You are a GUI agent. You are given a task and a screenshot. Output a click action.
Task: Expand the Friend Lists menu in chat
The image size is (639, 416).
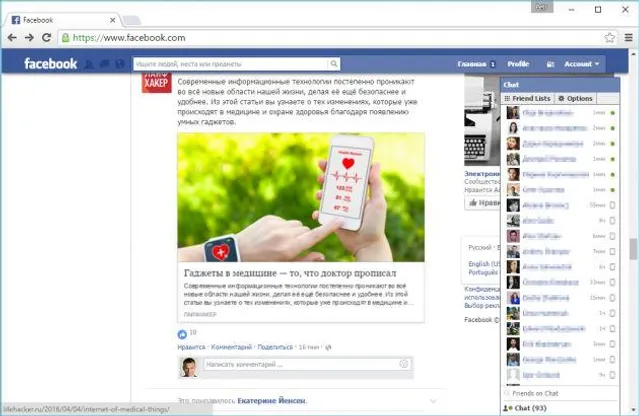click(x=528, y=99)
